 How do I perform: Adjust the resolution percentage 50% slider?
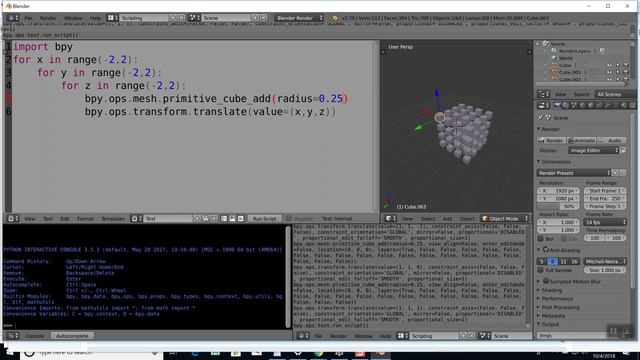pos(558,207)
